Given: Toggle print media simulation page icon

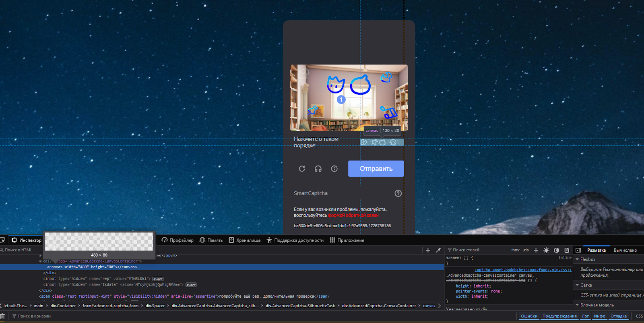Looking at the screenshot, I should click(x=567, y=250).
